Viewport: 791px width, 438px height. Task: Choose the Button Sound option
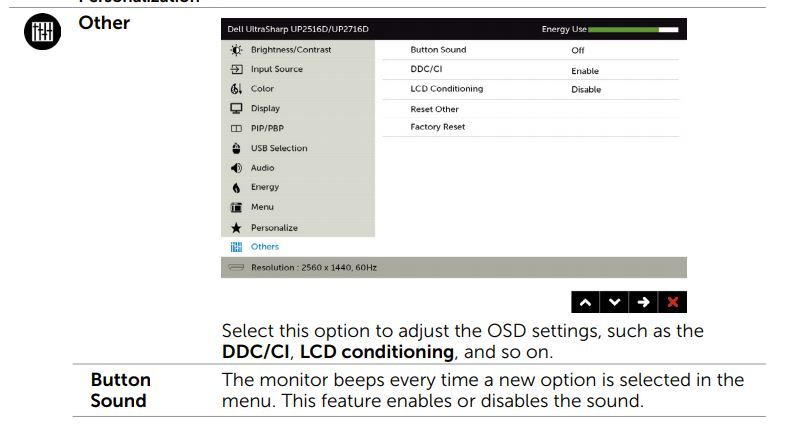[x=438, y=50]
